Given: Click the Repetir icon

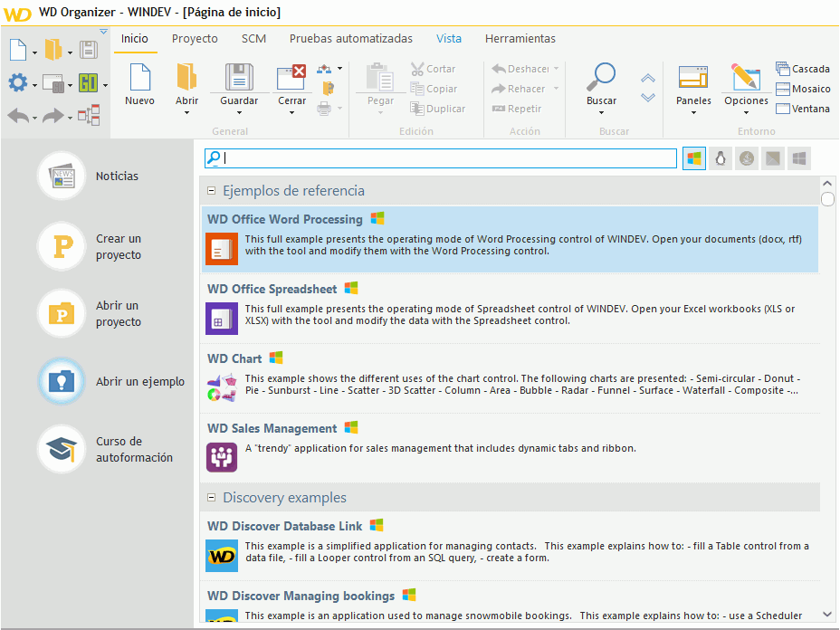Looking at the screenshot, I should pyautogui.click(x=499, y=109).
